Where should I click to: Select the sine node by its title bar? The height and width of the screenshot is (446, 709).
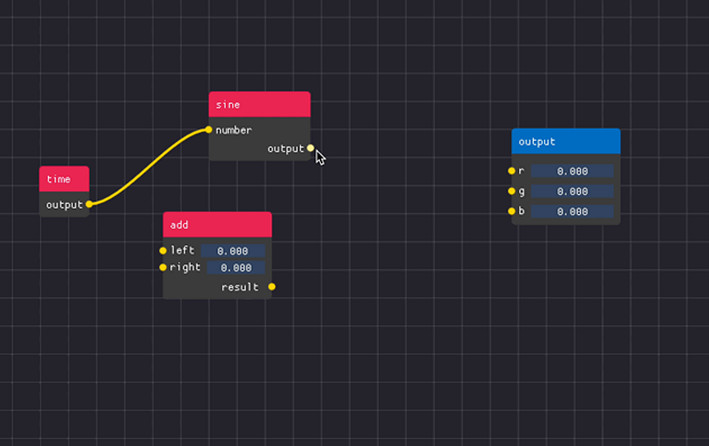click(259, 104)
